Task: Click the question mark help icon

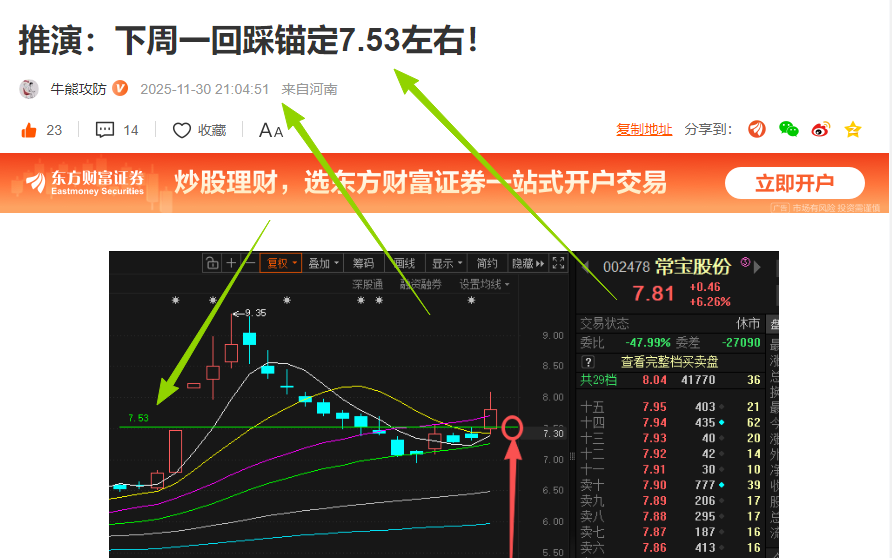Action: tap(588, 362)
